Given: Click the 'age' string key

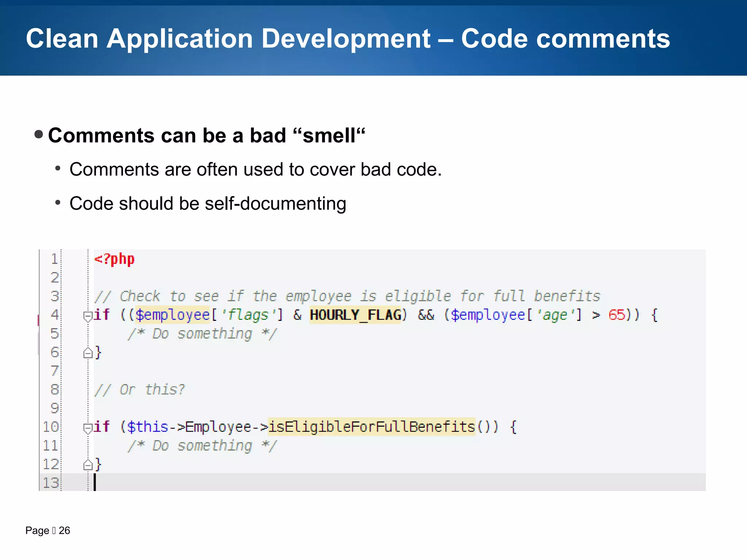Looking at the screenshot, I should [554, 315].
